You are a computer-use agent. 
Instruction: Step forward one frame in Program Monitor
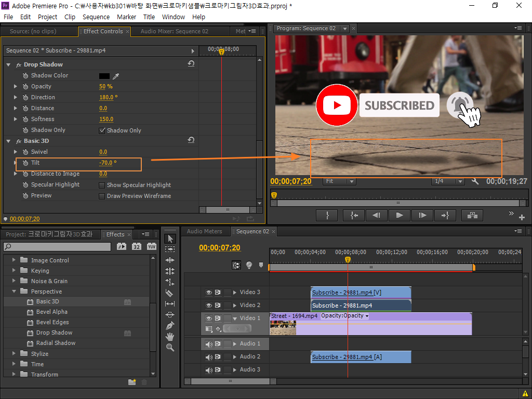tap(422, 216)
